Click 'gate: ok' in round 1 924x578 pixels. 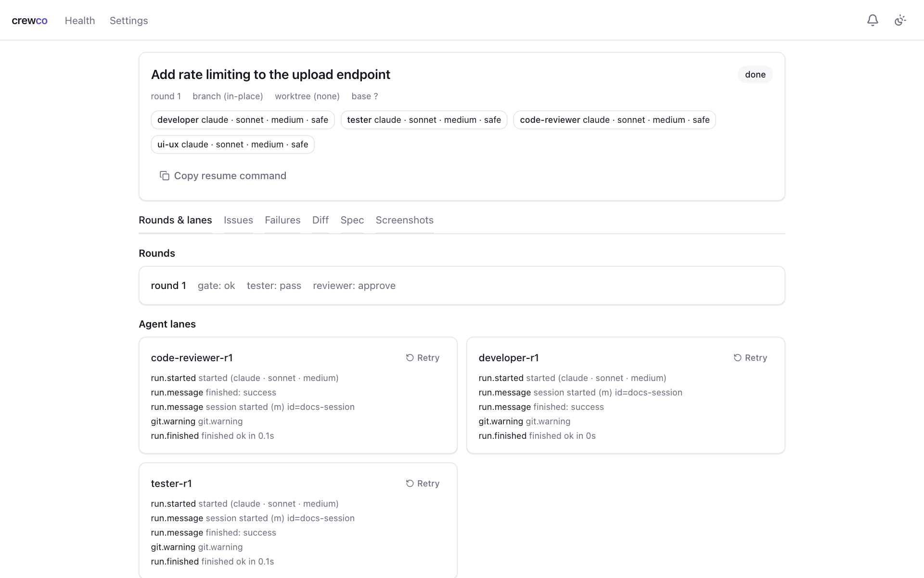pos(217,286)
